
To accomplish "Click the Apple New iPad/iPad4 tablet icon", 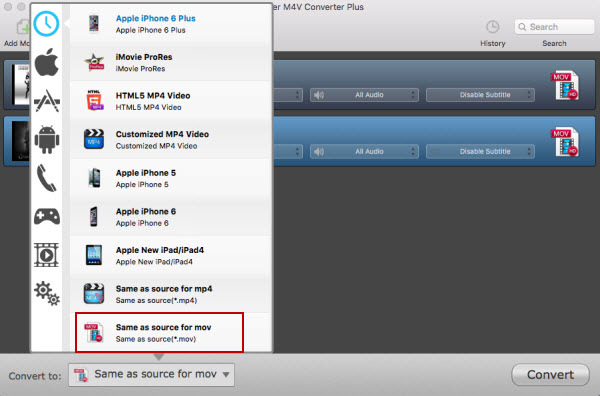I will [x=94, y=255].
